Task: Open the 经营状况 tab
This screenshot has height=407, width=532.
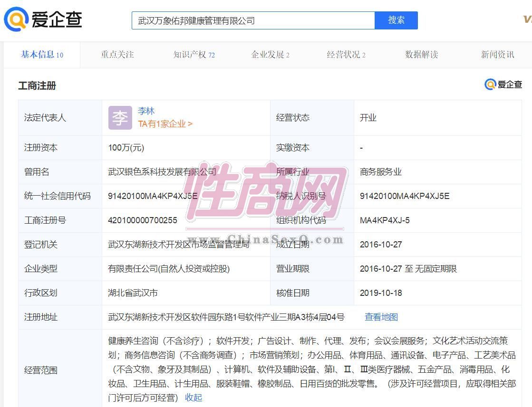Action: [x=346, y=55]
